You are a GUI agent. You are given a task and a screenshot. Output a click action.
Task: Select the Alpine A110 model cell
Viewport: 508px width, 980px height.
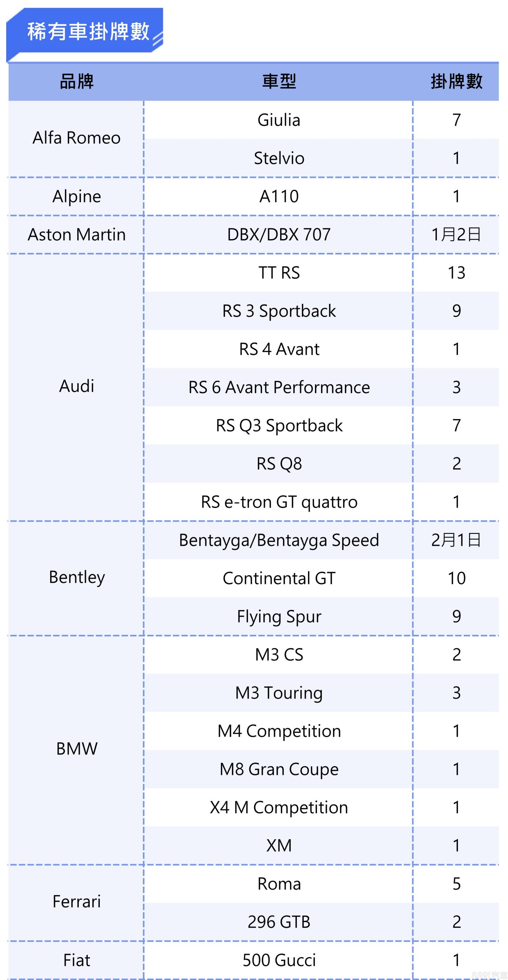click(279, 197)
